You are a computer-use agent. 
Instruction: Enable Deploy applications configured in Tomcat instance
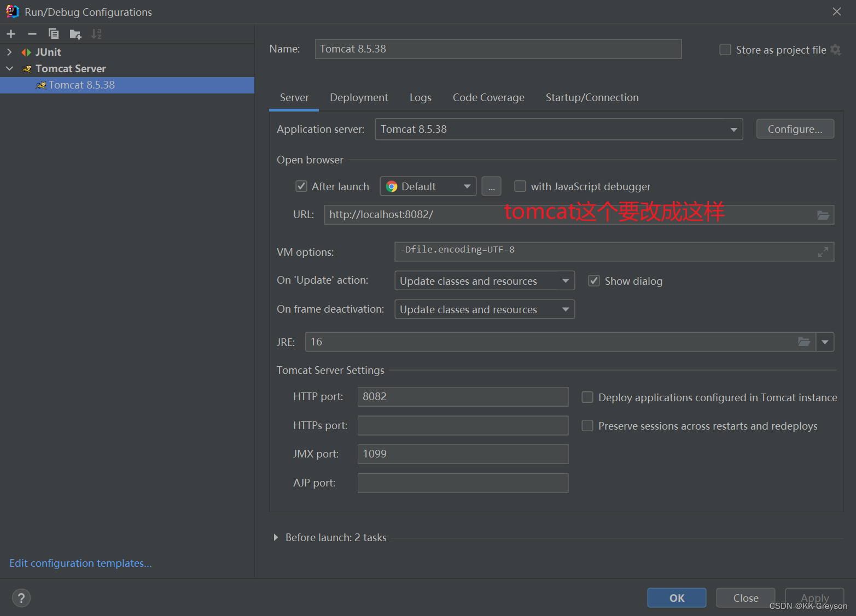click(587, 397)
